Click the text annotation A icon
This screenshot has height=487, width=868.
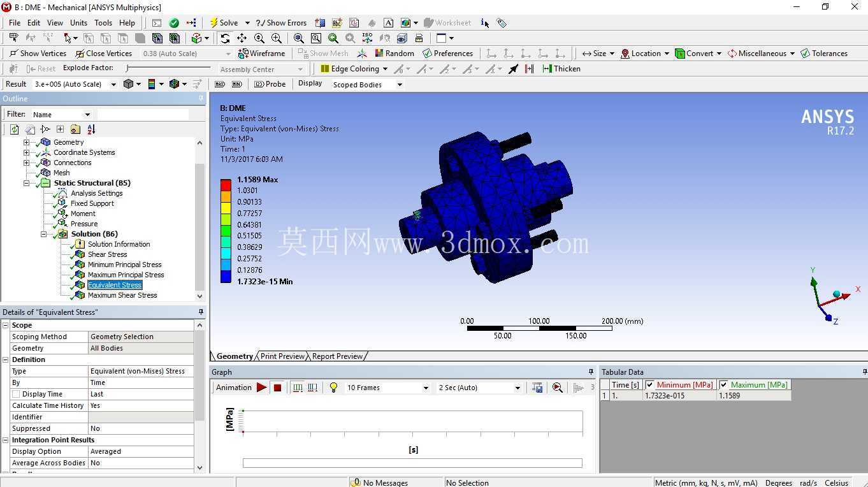pyautogui.click(x=388, y=22)
